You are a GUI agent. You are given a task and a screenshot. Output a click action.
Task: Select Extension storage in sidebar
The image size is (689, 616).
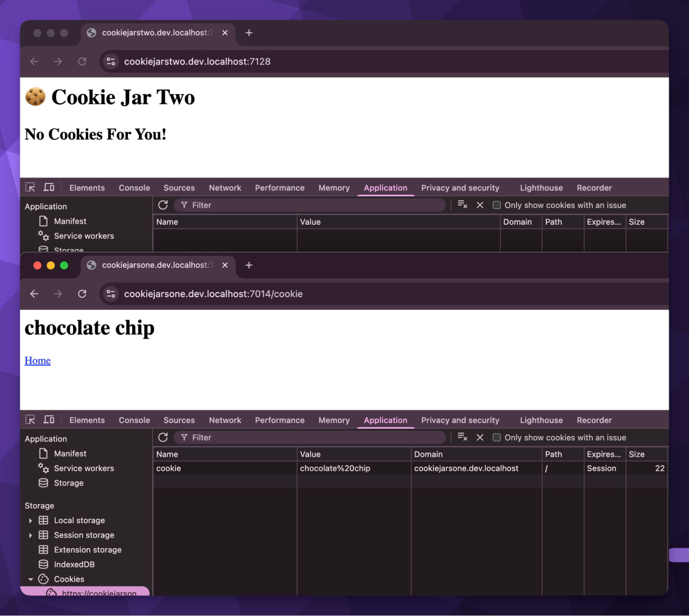(88, 550)
